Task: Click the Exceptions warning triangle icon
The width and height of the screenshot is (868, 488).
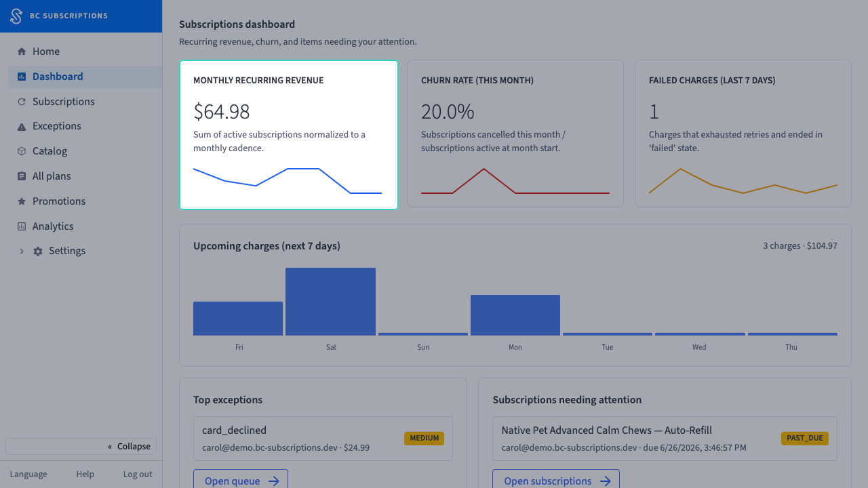Action: coord(22,126)
